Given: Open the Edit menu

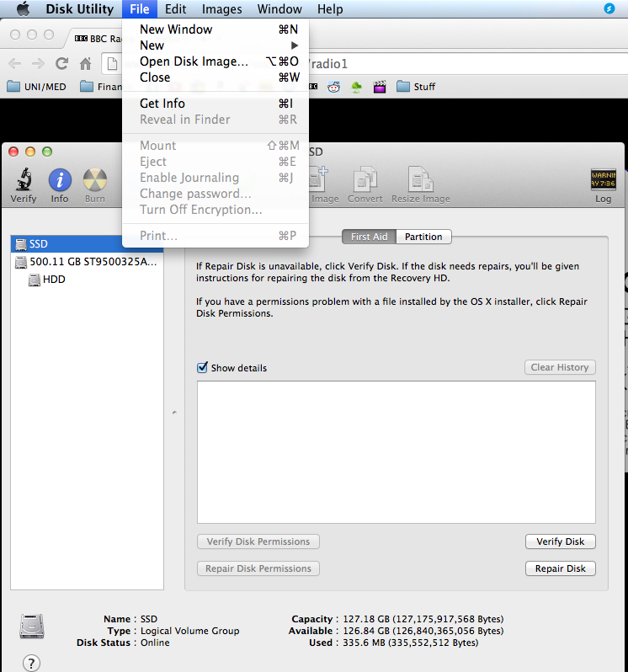Looking at the screenshot, I should (x=176, y=9).
